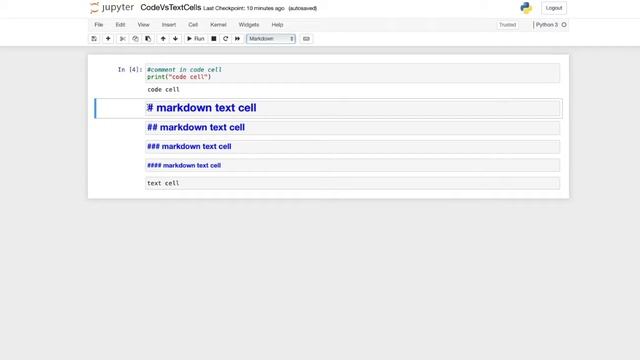Viewport: 640px width, 360px height.
Task: Cut selected cells with scissors icon
Action: pos(122,39)
